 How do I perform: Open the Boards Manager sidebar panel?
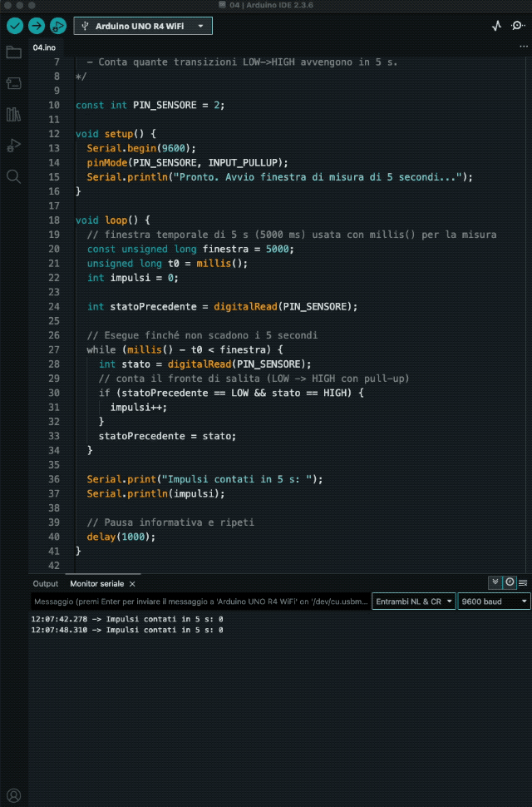[13, 83]
